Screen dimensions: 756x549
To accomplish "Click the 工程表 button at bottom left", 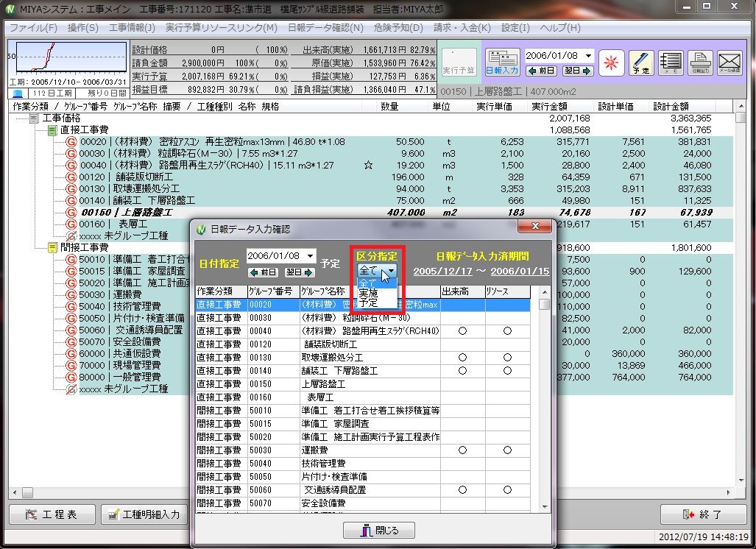I will [52, 514].
